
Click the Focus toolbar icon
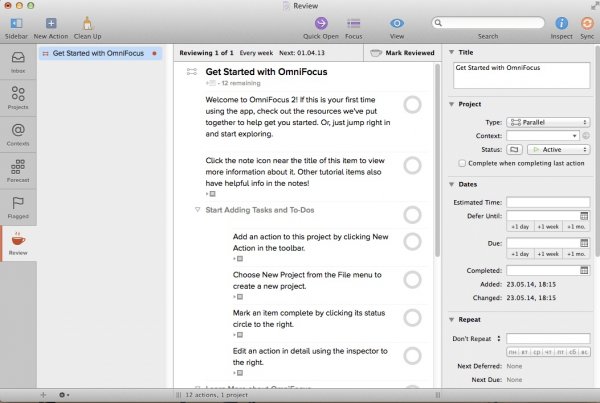[354, 23]
